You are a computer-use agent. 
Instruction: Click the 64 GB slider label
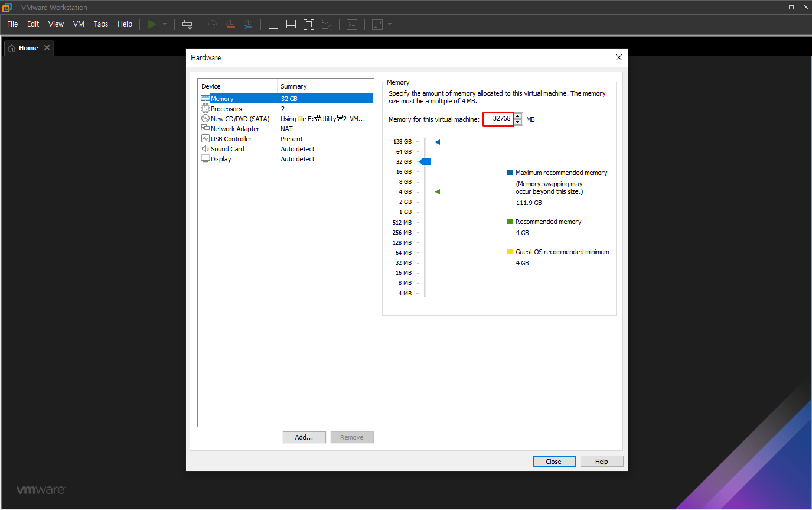click(404, 152)
